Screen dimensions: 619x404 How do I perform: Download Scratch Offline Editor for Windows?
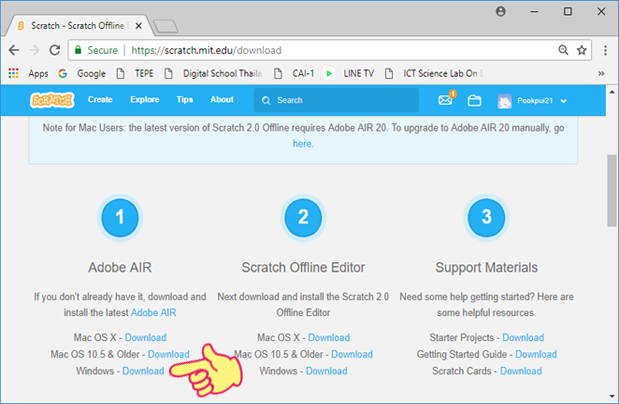[326, 371]
